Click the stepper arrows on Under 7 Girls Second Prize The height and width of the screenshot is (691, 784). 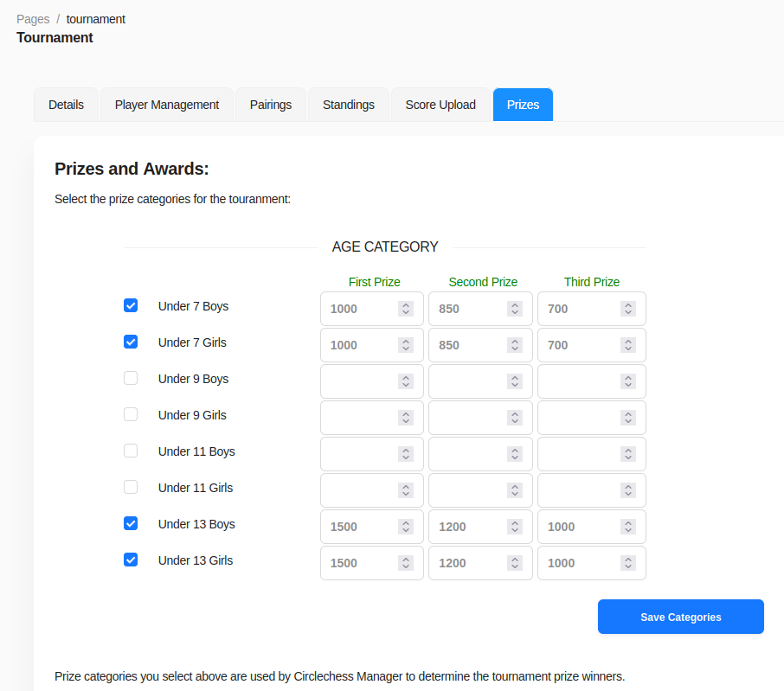click(x=515, y=345)
